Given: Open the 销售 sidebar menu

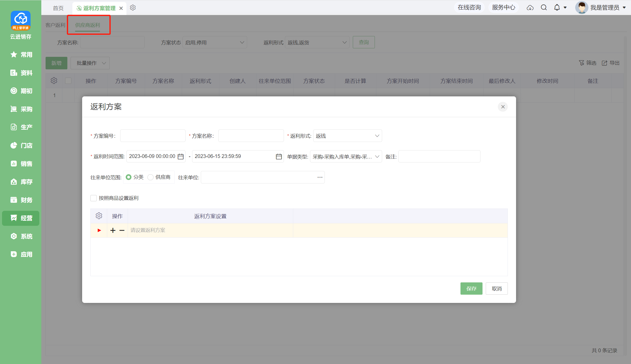Looking at the screenshot, I should click(x=21, y=164).
